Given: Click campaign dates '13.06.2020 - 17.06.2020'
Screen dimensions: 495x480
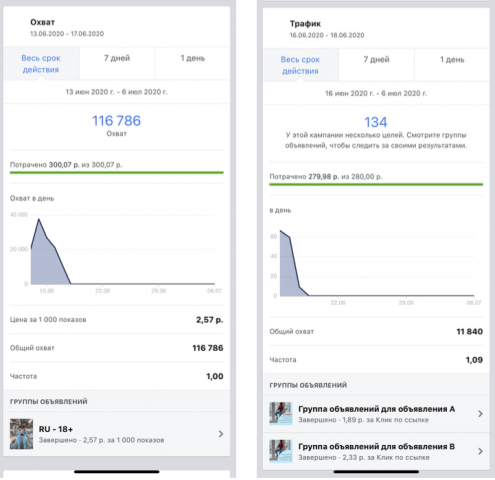Looking at the screenshot, I should (67, 34).
